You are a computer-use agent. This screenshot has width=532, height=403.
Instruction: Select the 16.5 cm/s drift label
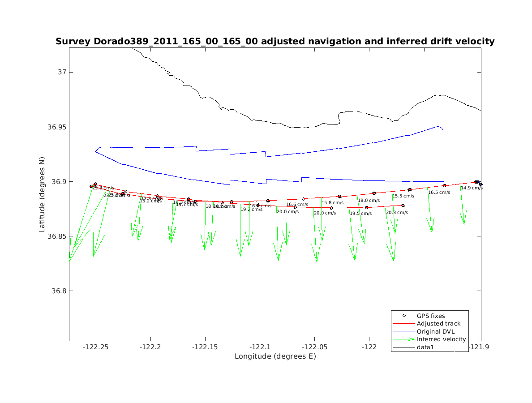(439, 193)
